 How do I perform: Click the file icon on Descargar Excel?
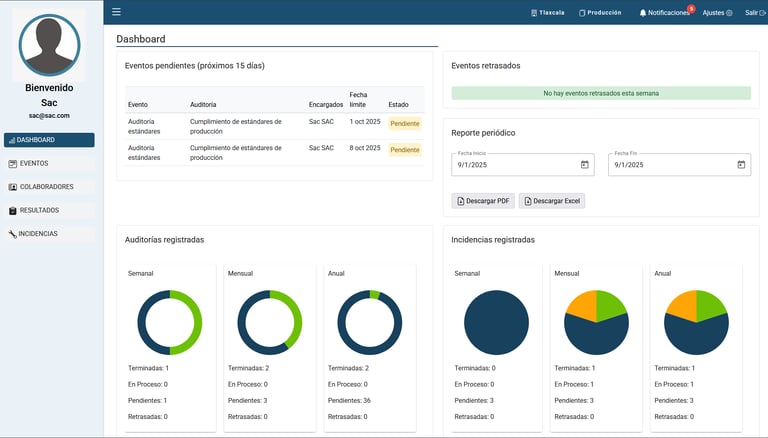pyautogui.click(x=528, y=201)
